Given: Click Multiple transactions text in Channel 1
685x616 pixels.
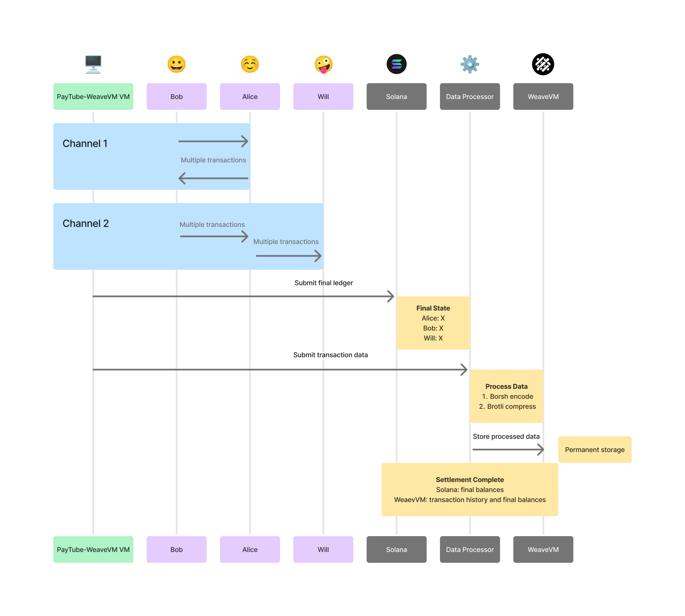Looking at the screenshot, I should 213,160.
